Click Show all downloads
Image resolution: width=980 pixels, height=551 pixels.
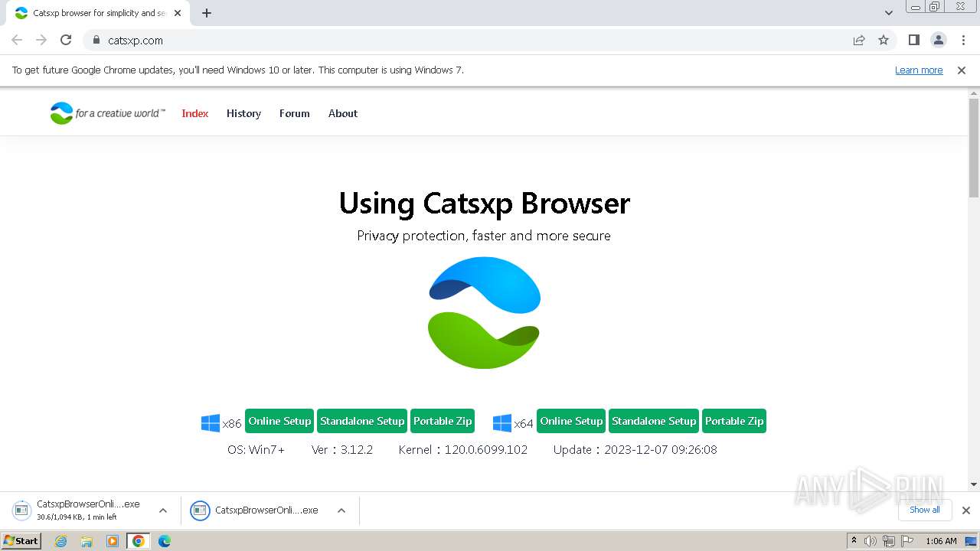coord(925,510)
